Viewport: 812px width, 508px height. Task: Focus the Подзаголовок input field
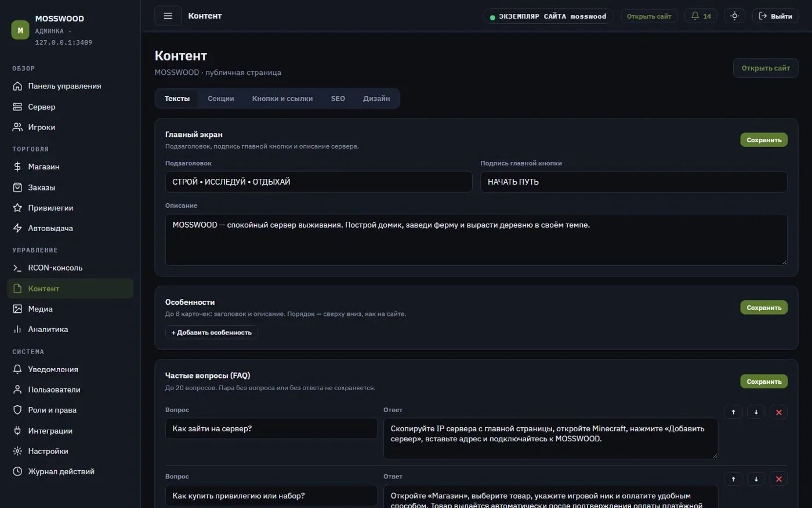pos(318,182)
